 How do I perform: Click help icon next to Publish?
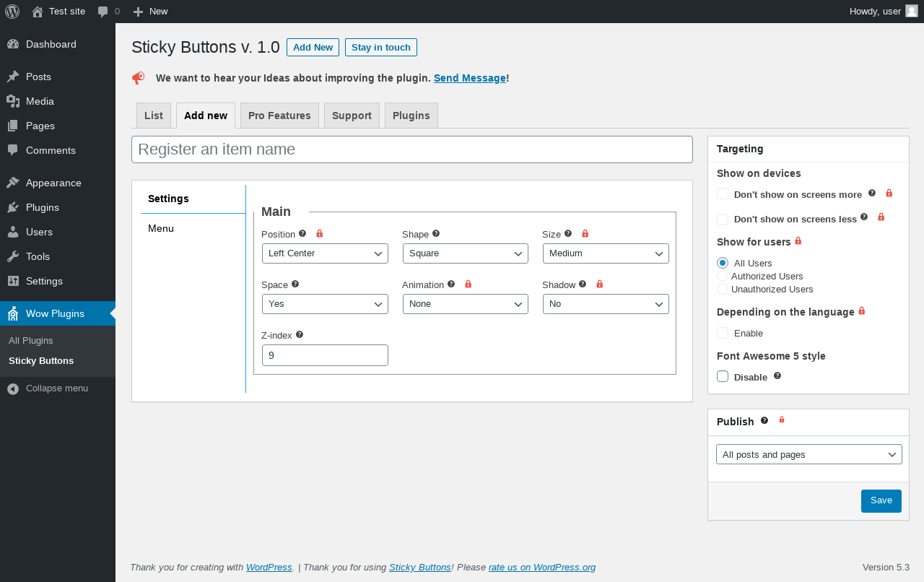764,420
